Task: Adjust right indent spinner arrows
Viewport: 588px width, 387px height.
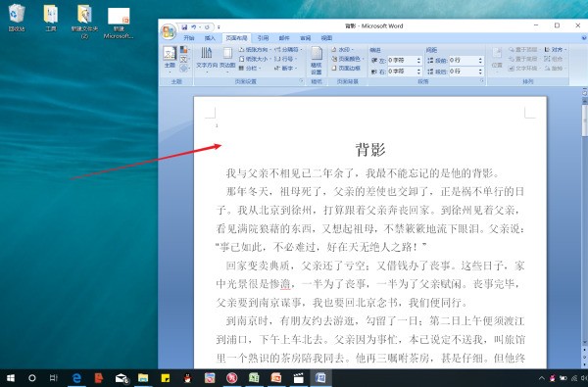Action: [x=418, y=72]
